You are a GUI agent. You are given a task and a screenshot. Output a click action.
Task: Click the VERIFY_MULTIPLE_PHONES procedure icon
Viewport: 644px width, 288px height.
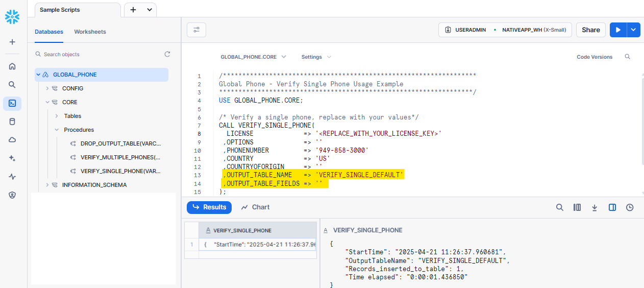click(x=73, y=157)
